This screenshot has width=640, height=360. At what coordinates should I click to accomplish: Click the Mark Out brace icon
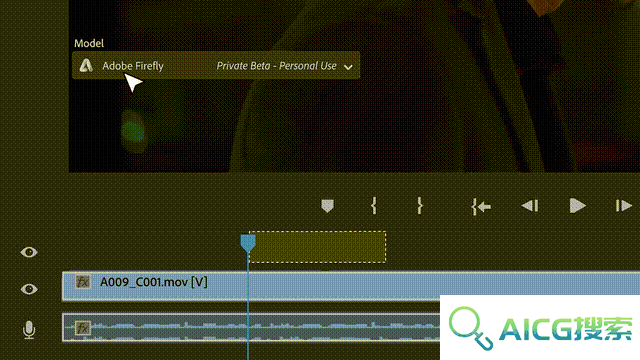click(x=420, y=206)
